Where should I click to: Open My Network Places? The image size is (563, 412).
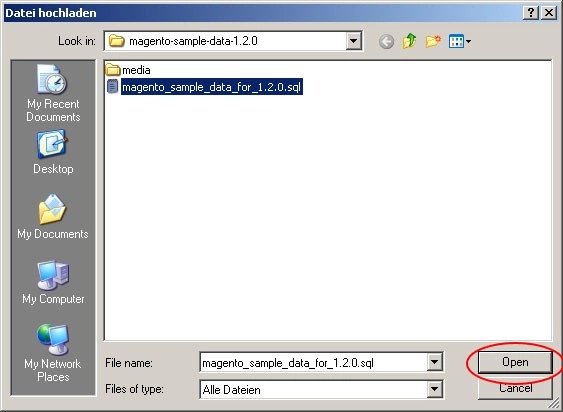pyautogui.click(x=53, y=353)
